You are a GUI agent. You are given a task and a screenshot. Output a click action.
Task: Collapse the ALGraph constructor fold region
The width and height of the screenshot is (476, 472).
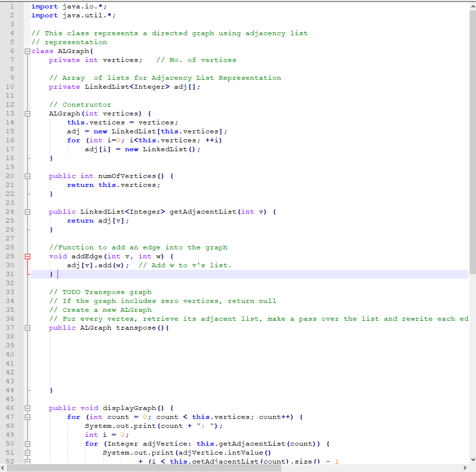point(27,113)
